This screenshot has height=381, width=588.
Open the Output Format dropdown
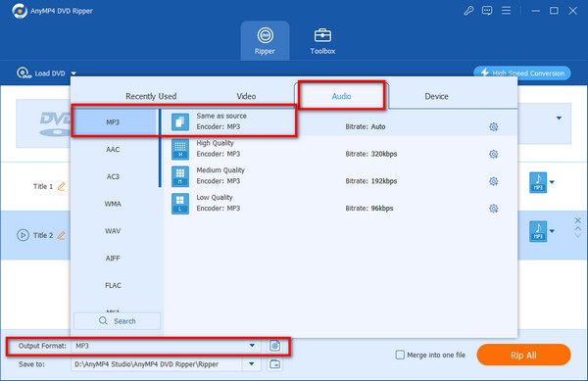pyautogui.click(x=252, y=346)
